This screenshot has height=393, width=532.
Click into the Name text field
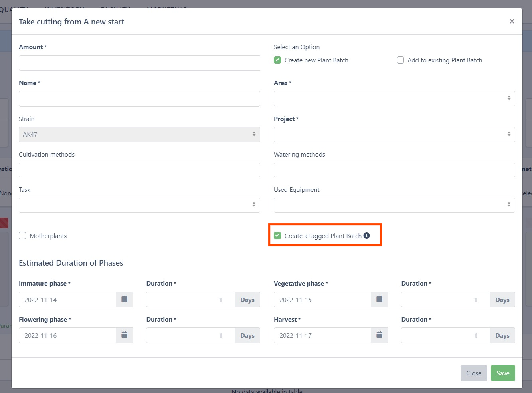coord(139,99)
